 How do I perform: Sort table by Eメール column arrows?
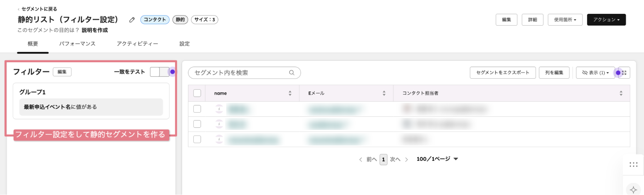coord(384,93)
